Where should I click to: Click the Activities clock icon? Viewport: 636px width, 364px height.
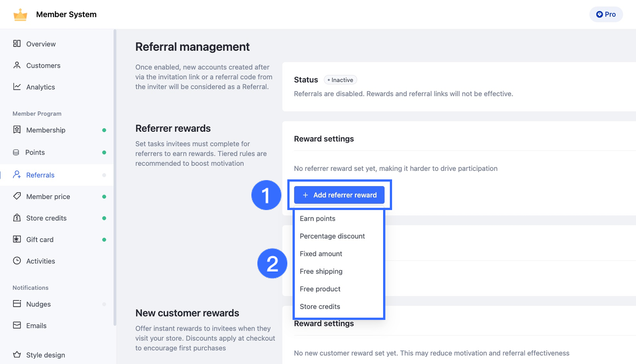pyautogui.click(x=17, y=261)
